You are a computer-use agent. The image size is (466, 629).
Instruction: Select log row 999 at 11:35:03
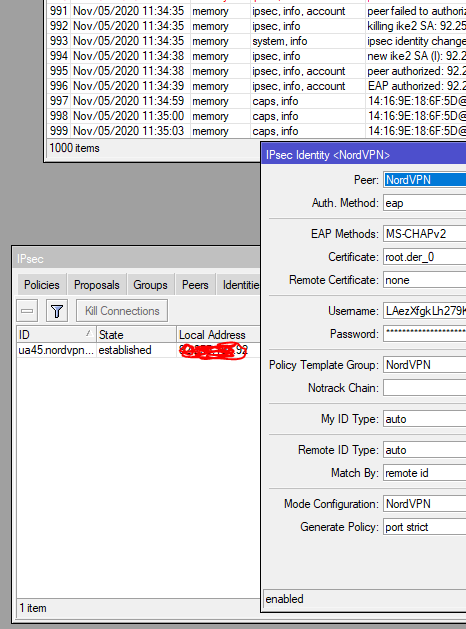click(x=257, y=131)
